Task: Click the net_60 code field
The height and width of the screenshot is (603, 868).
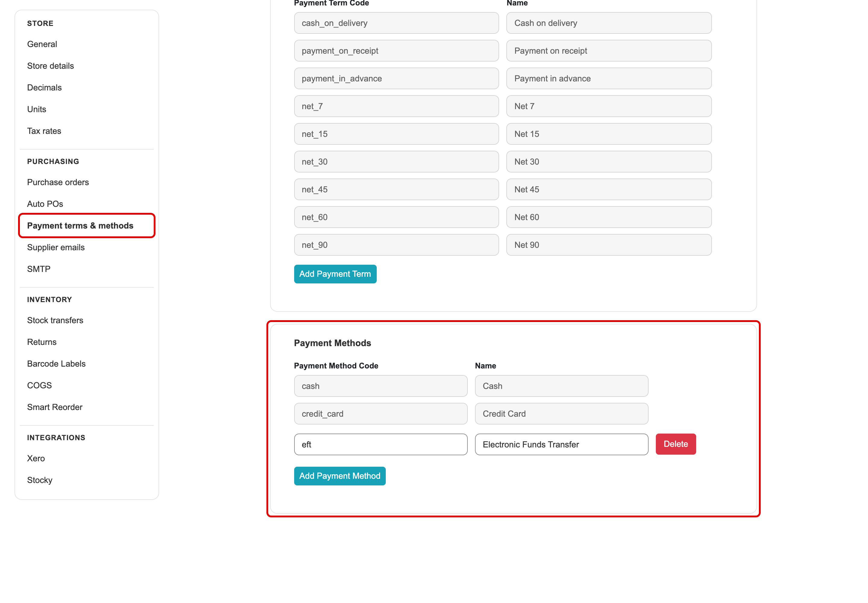Action: click(x=397, y=217)
